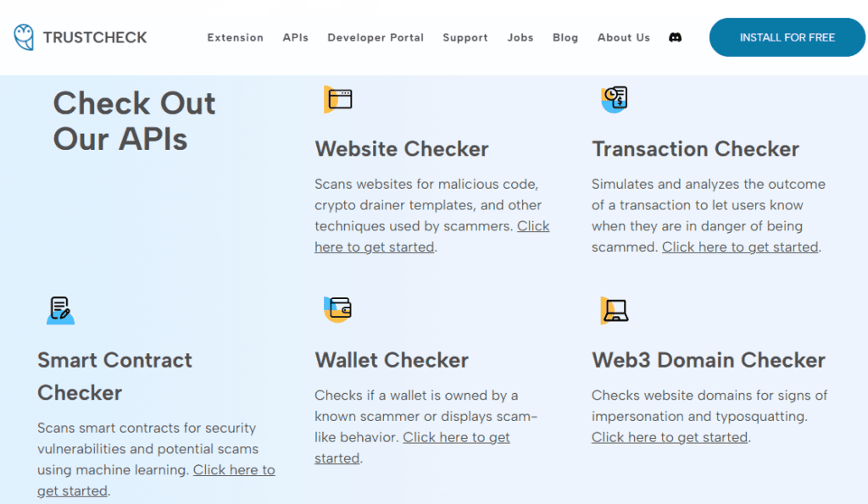Open the APIs navigation item
The image size is (868, 504).
(296, 37)
